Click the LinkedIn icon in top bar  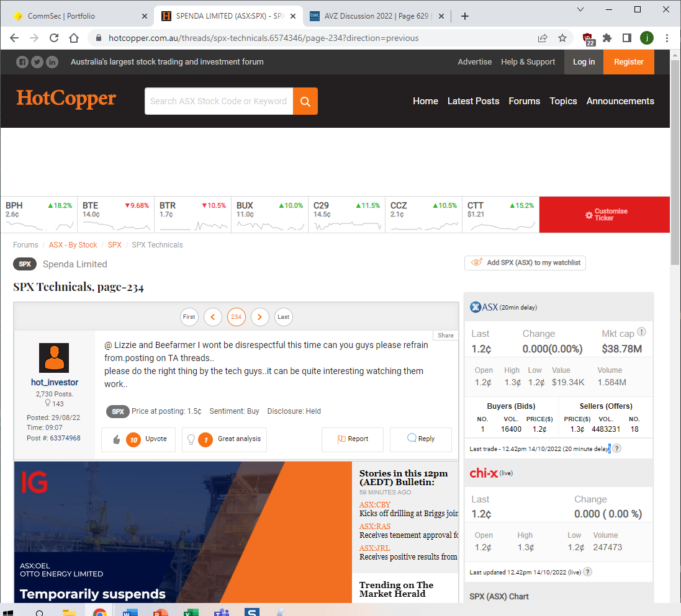tap(52, 62)
